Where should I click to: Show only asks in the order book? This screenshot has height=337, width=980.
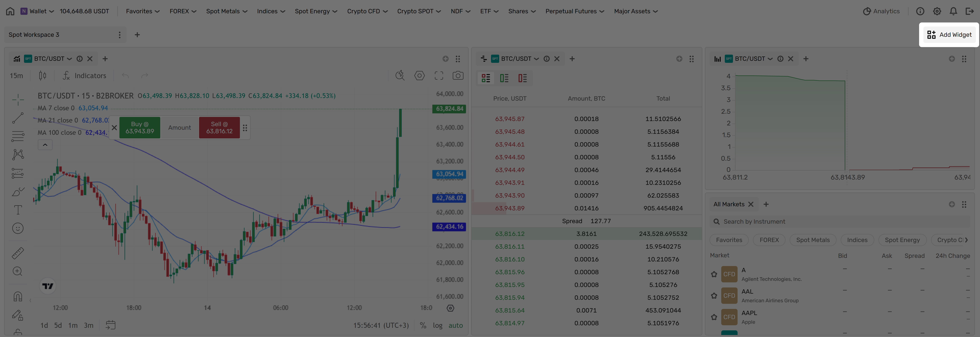point(522,78)
